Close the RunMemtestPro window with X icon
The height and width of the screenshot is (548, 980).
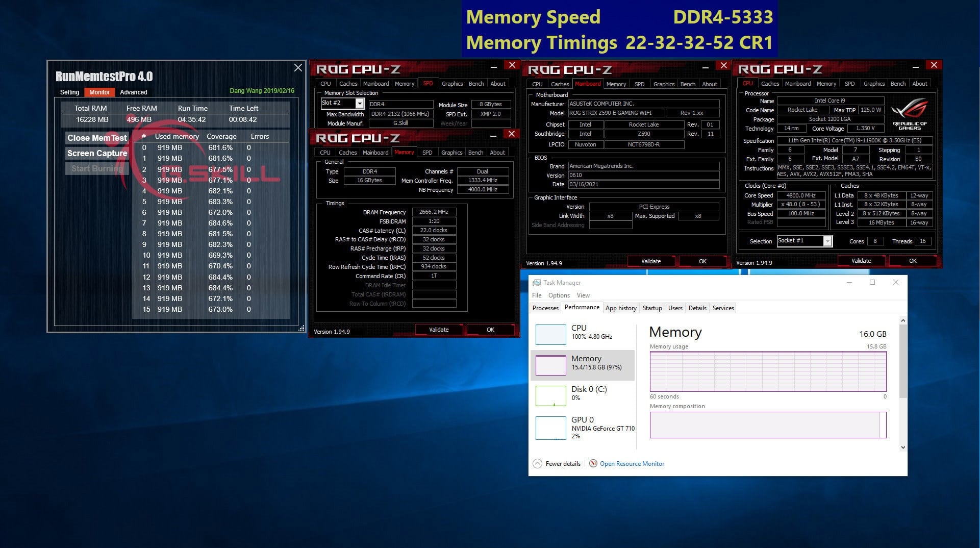tap(298, 68)
